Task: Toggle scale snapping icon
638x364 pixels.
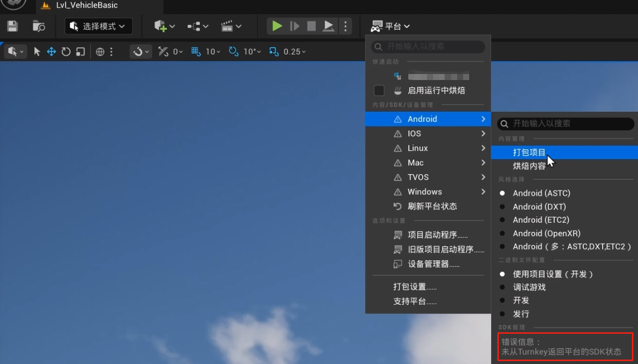Action: [274, 52]
